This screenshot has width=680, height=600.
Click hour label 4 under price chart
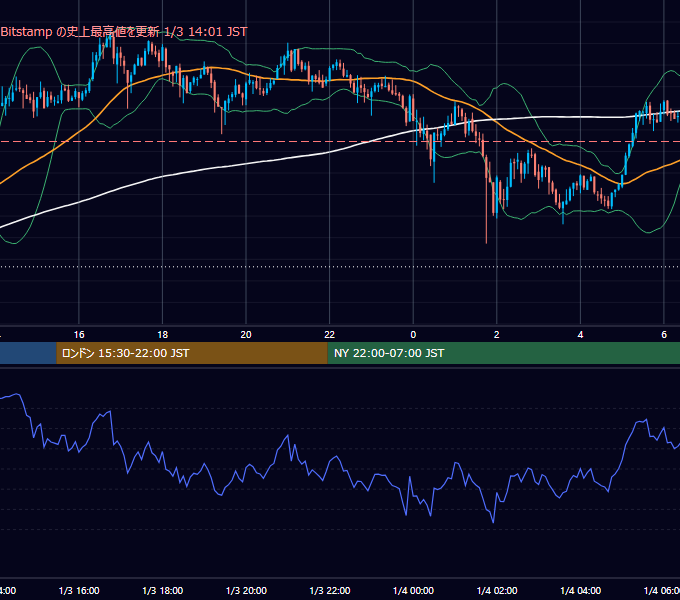580,335
